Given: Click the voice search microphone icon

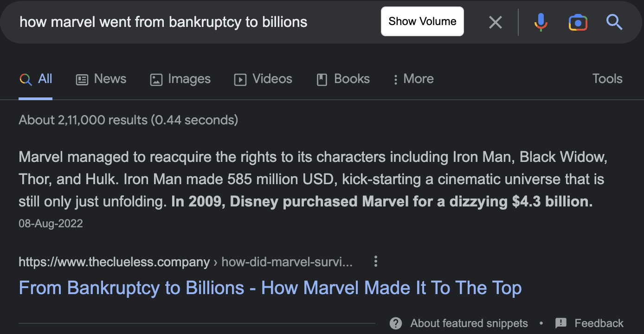Looking at the screenshot, I should [x=541, y=22].
